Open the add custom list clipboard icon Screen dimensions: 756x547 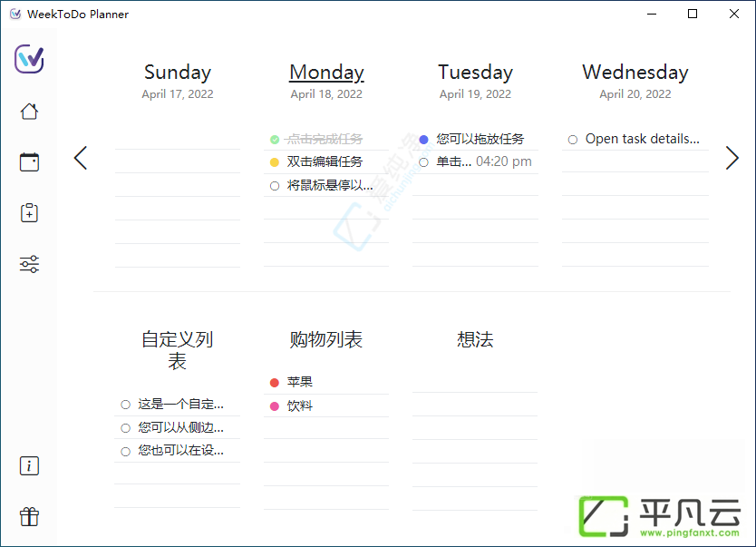(29, 212)
